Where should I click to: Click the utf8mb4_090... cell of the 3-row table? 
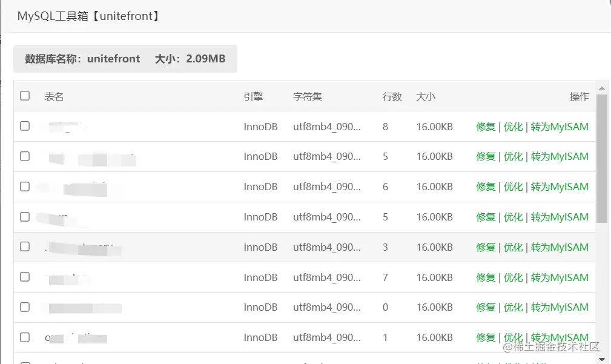coord(327,247)
